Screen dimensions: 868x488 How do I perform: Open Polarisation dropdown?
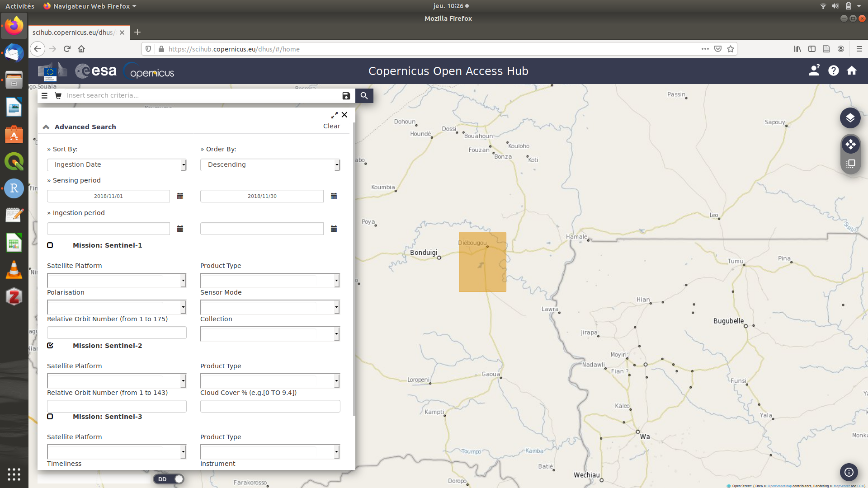(117, 307)
